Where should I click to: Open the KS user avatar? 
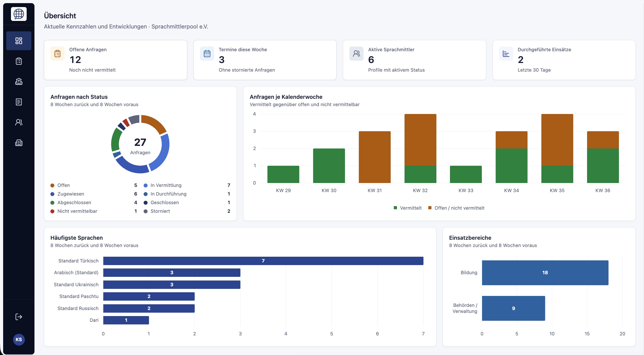tap(19, 340)
